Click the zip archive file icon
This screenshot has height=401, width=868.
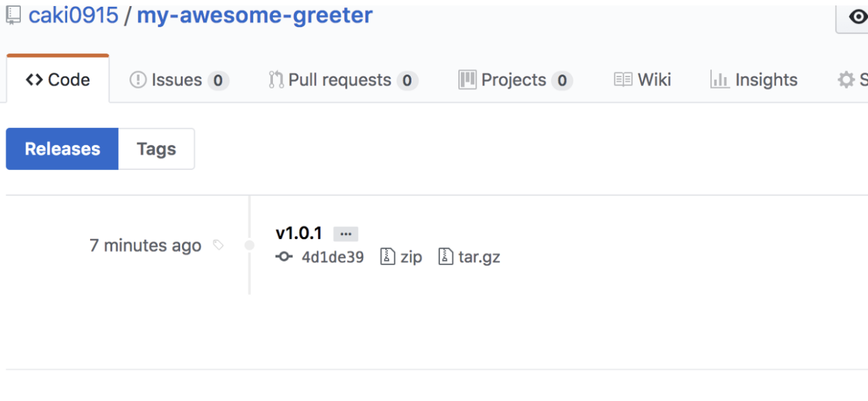pos(387,257)
